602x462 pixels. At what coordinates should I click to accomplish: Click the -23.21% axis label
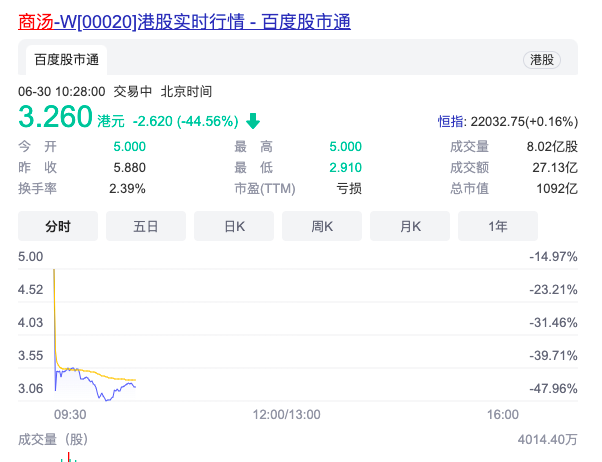click(553, 290)
